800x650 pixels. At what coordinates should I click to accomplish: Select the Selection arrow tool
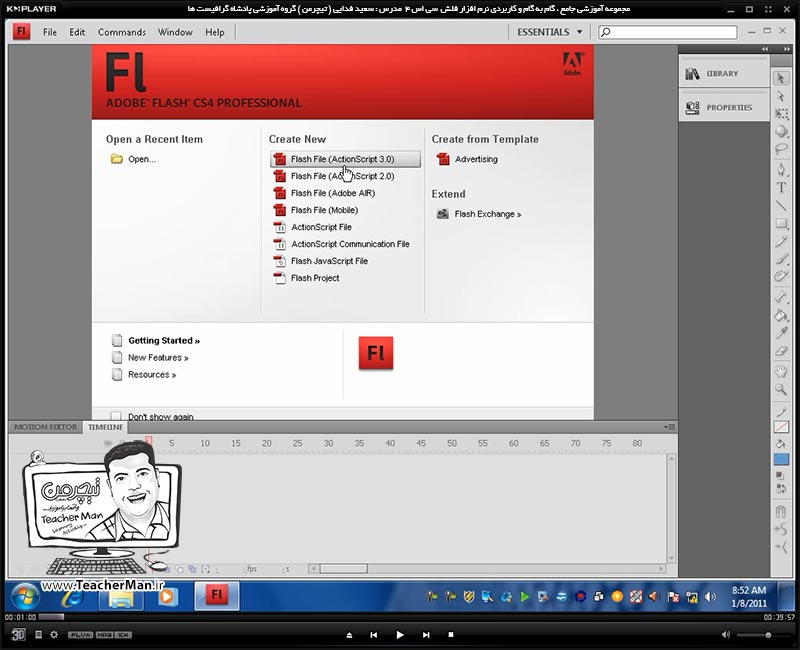click(781, 78)
